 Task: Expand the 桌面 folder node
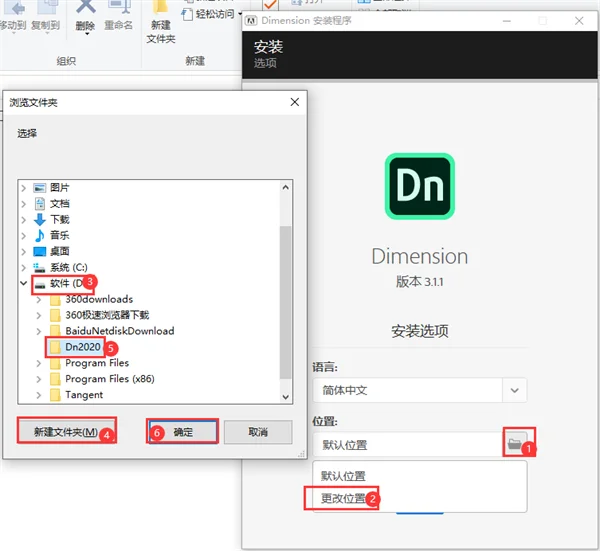[24, 251]
